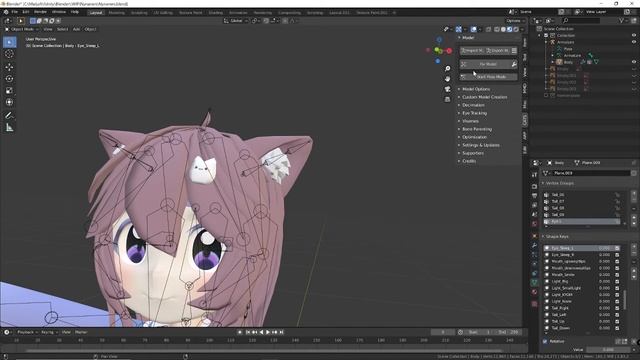The width and height of the screenshot is (640, 360).
Task: Open the Object Data green triangle tab
Action: 534,282
